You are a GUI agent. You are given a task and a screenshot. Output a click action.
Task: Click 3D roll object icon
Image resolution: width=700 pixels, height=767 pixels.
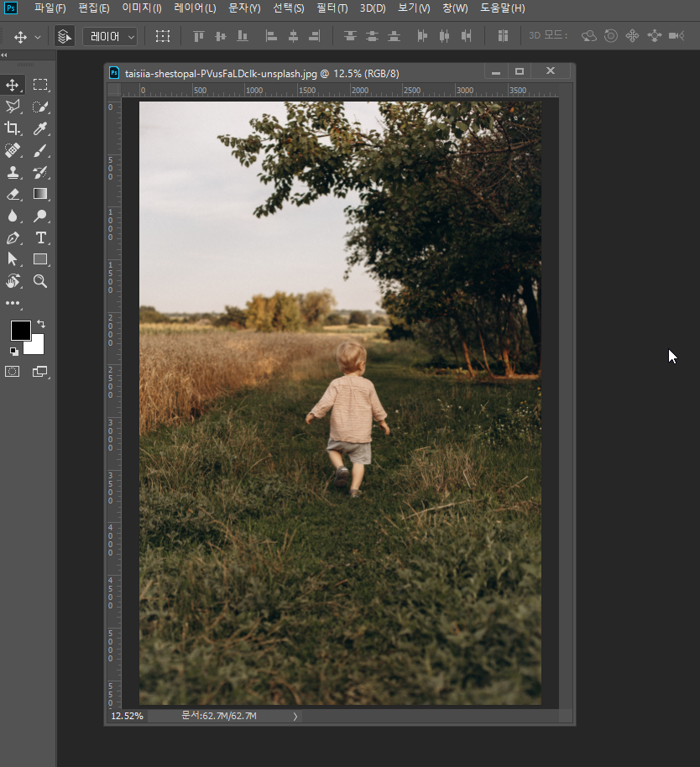coord(610,36)
